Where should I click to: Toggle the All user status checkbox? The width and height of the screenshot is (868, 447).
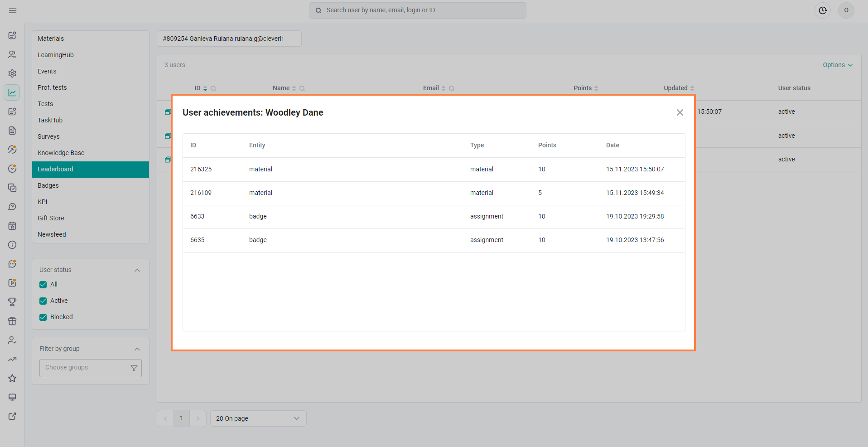pyautogui.click(x=43, y=285)
